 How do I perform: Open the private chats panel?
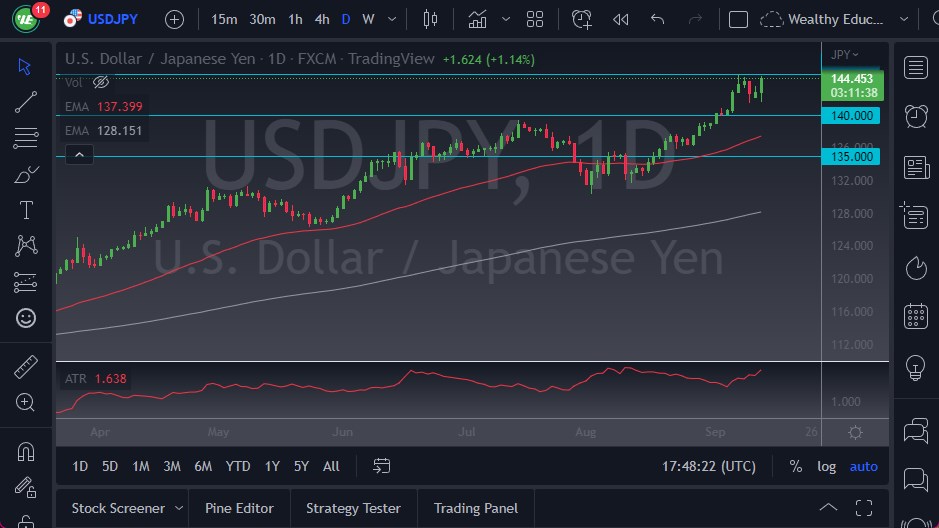tap(916, 479)
